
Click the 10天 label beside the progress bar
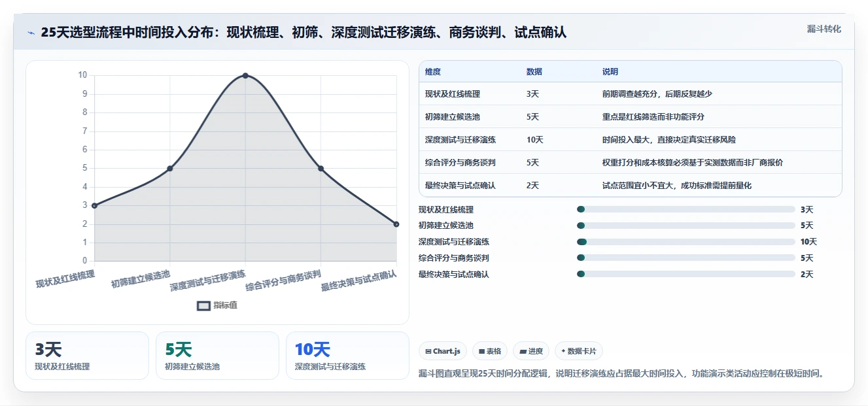[x=809, y=242]
